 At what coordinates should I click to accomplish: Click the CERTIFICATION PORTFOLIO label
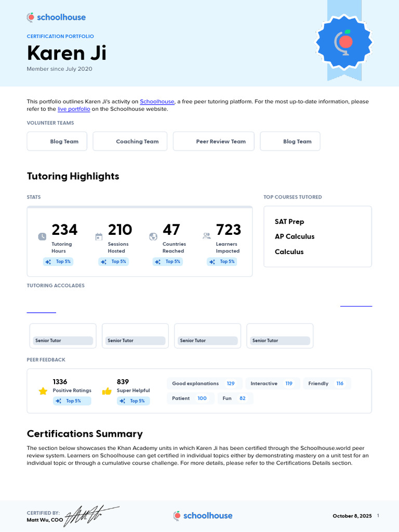point(60,36)
